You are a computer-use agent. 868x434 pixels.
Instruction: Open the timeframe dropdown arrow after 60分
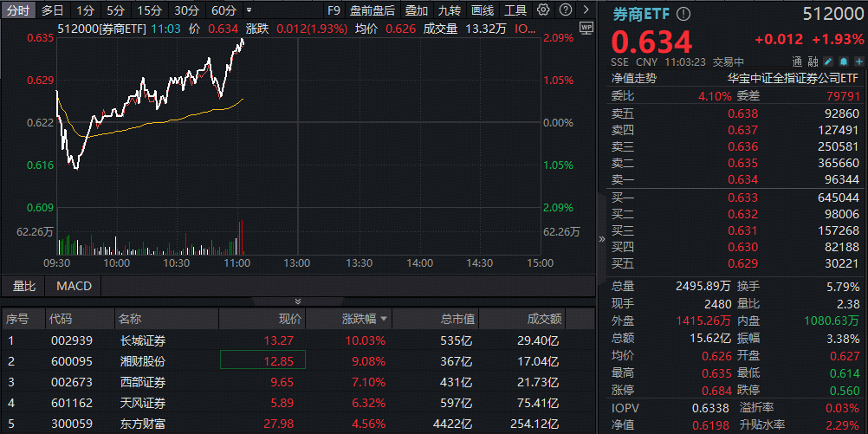point(249,10)
